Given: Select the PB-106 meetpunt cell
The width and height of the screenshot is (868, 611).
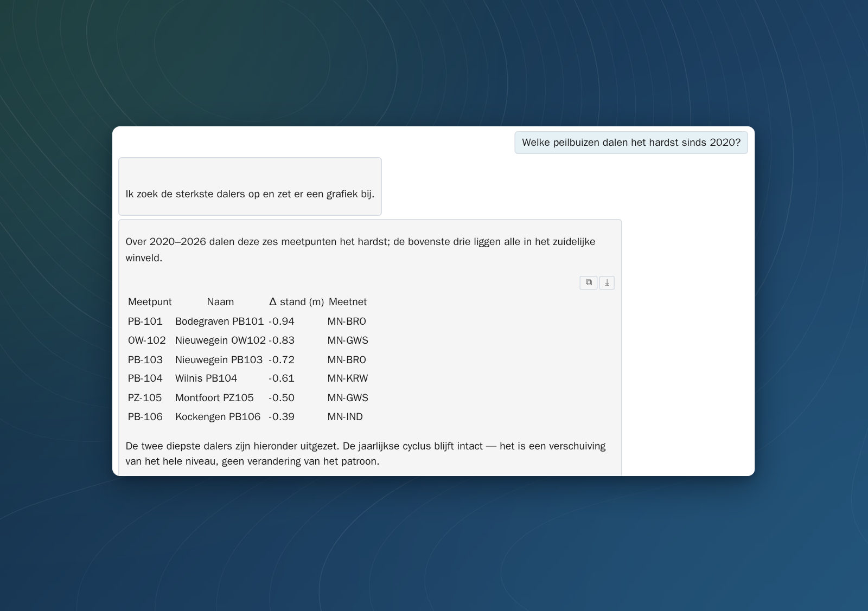Looking at the screenshot, I should coord(145,417).
